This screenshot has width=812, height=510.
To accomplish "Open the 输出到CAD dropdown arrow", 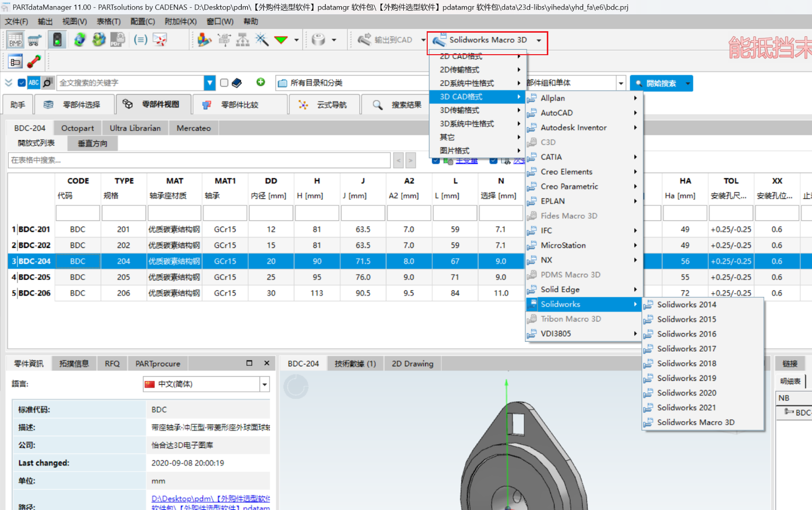I will (x=423, y=40).
